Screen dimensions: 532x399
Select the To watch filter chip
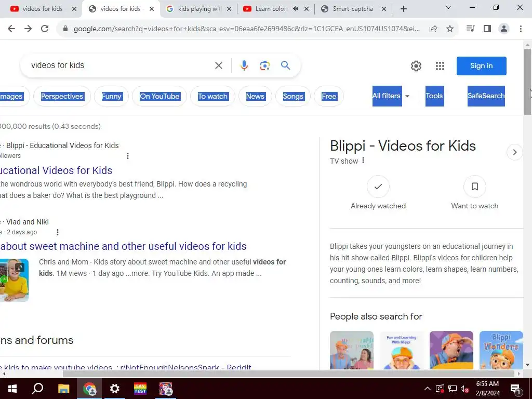click(212, 96)
